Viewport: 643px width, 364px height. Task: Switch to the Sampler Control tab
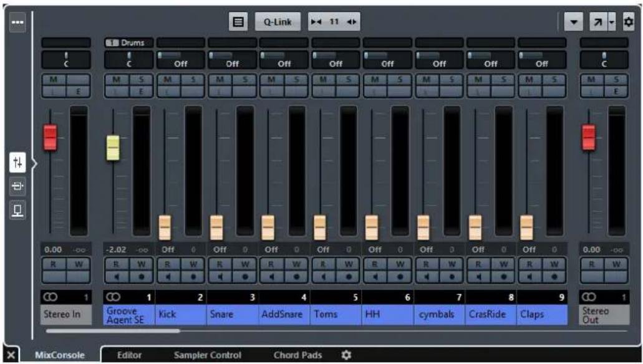point(208,355)
